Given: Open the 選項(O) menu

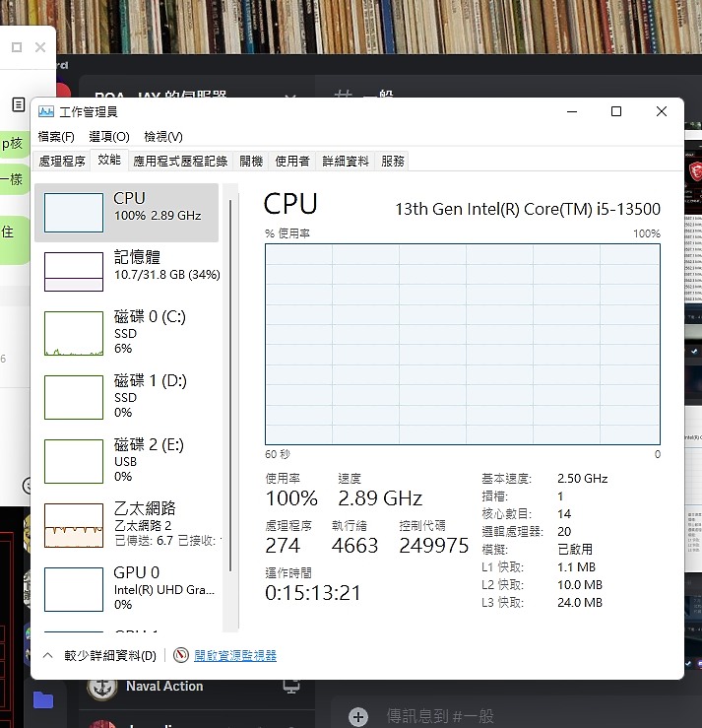Looking at the screenshot, I should (x=109, y=137).
